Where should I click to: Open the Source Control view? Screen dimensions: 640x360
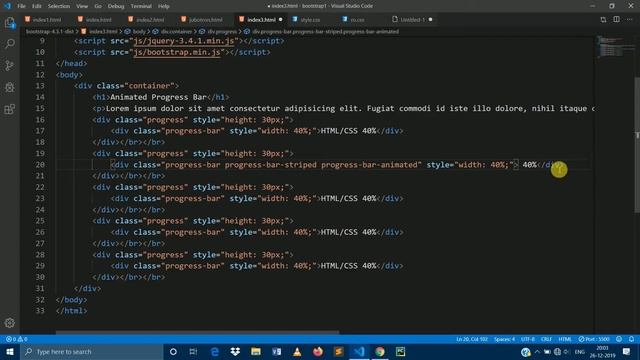tap(9, 65)
